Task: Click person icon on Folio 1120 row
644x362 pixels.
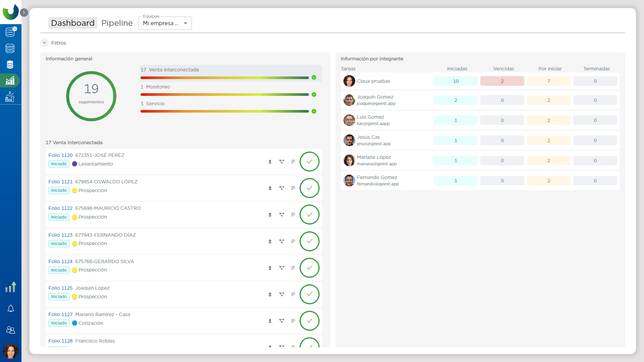Action: [270, 162]
